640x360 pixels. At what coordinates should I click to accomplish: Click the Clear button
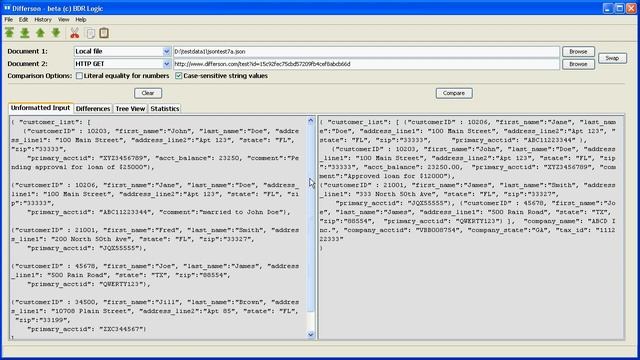pos(148,93)
